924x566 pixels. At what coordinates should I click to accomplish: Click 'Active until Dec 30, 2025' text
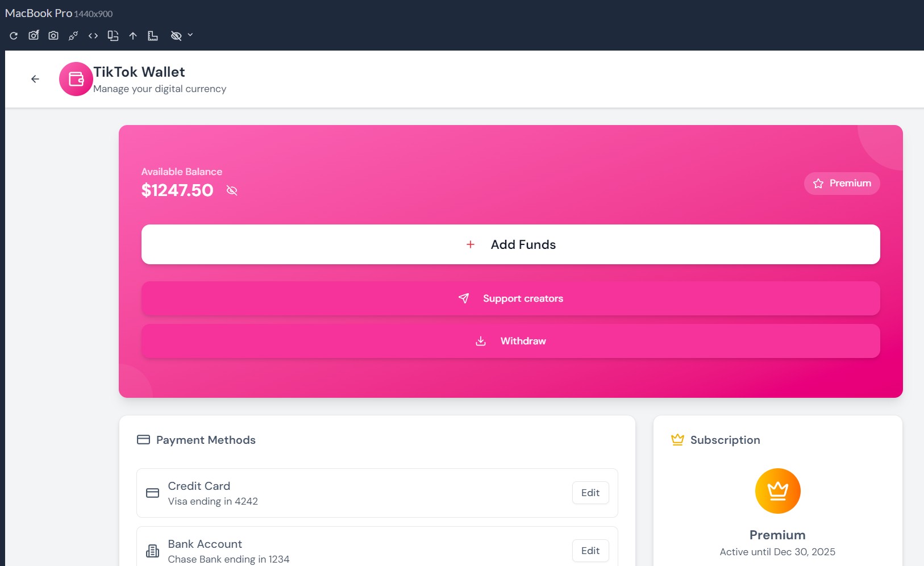(x=777, y=552)
